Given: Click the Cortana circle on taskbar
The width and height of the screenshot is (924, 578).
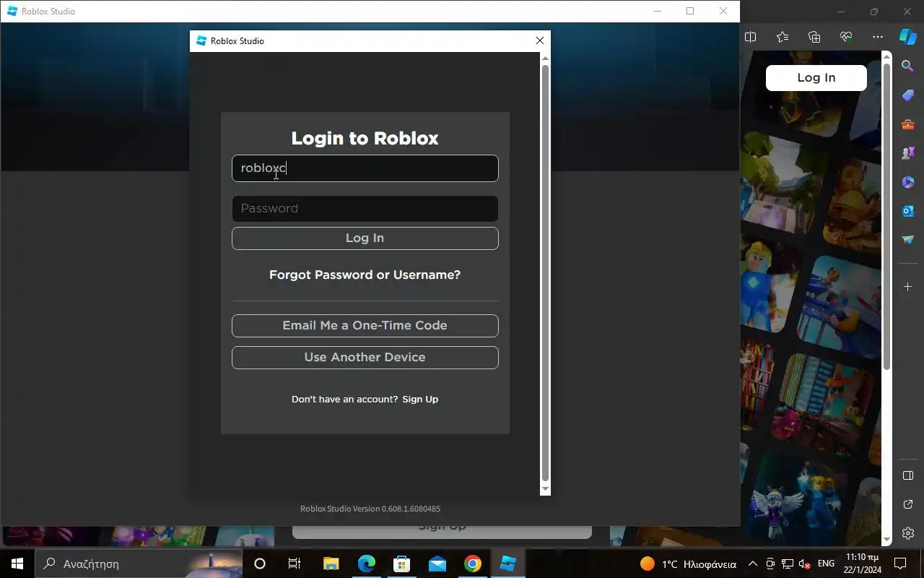Looking at the screenshot, I should [x=260, y=564].
